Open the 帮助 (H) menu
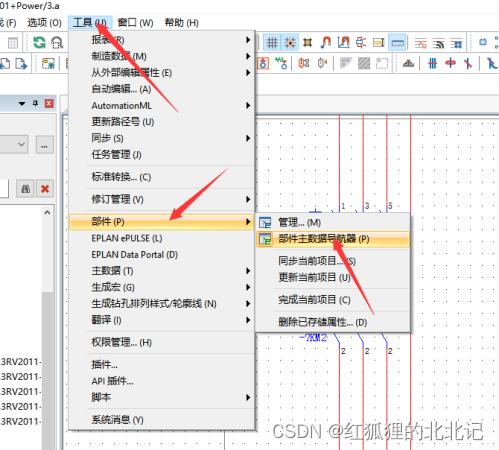Image resolution: width=499 pixels, height=450 pixels. pos(182,23)
